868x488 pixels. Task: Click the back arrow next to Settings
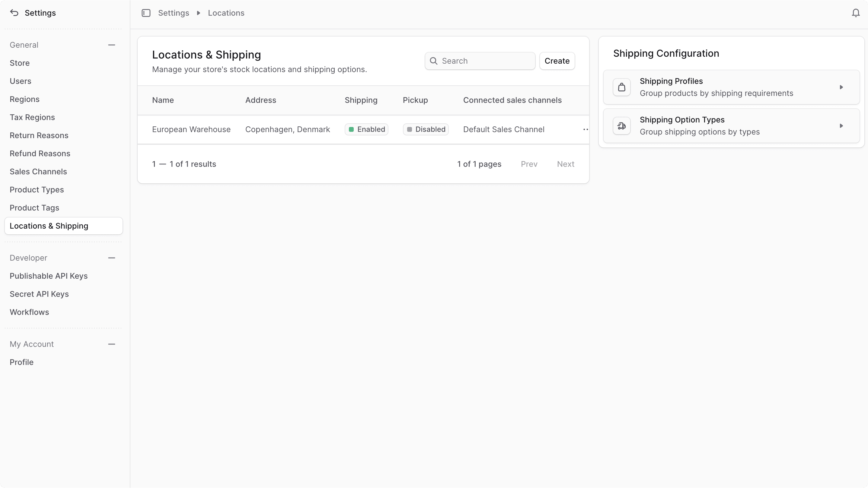click(x=14, y=13)
